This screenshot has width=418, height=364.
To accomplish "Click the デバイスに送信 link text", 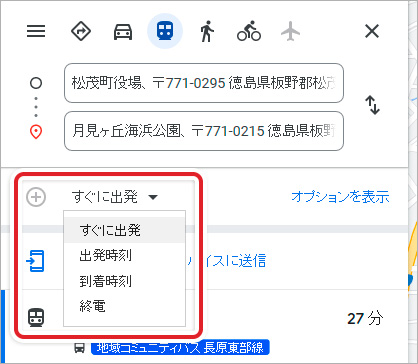I will 226,260.
